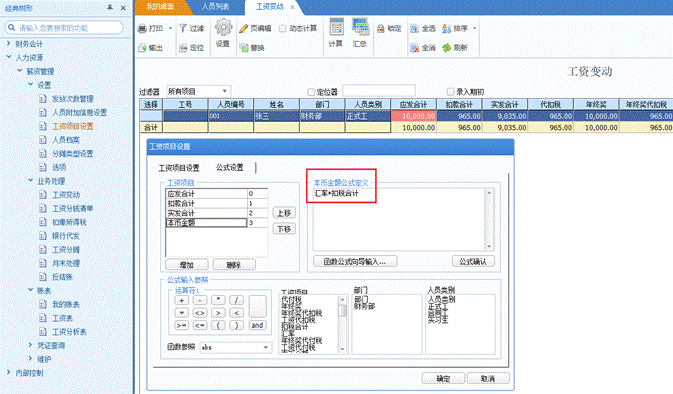Select the 公式设置 dialog tab
This screenshot has height=394, width=673.
(230, 167)
